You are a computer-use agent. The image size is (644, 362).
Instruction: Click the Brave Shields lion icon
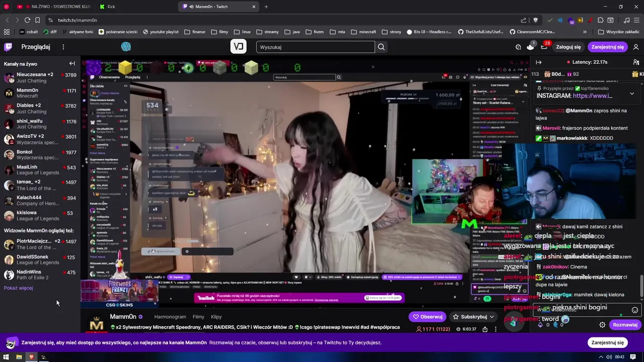(535, 20)
